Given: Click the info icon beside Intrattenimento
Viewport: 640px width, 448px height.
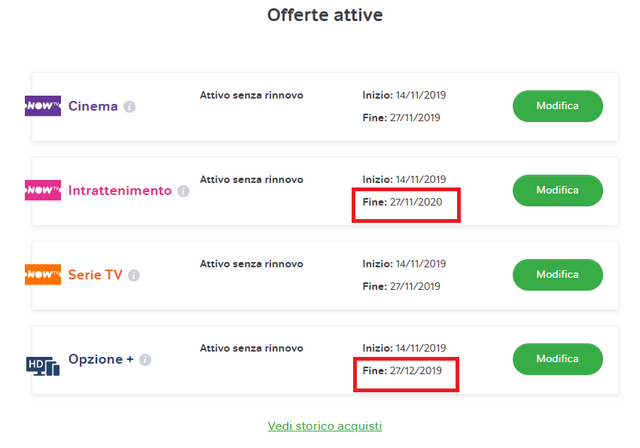Looking at the screenshot, I should click(x=183, y=191).
